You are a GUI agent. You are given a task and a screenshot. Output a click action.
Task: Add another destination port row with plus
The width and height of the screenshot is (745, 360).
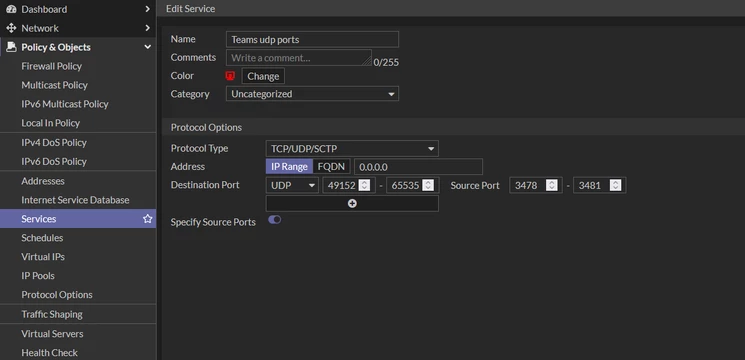coord(352,203)
